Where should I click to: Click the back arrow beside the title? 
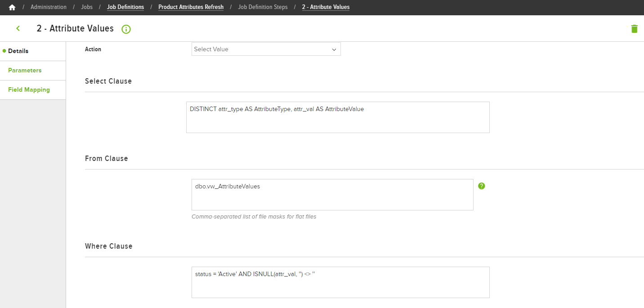tap(18, 28)
